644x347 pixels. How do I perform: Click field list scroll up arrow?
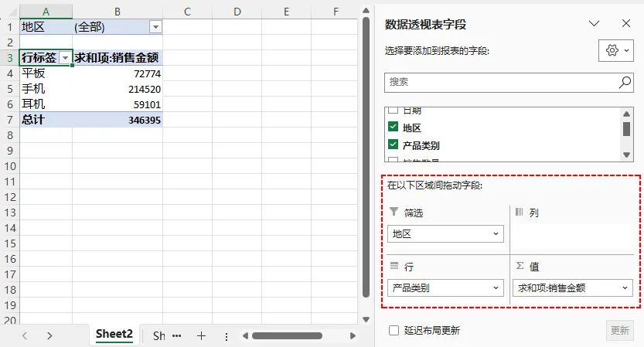click(x=626, y=114)
